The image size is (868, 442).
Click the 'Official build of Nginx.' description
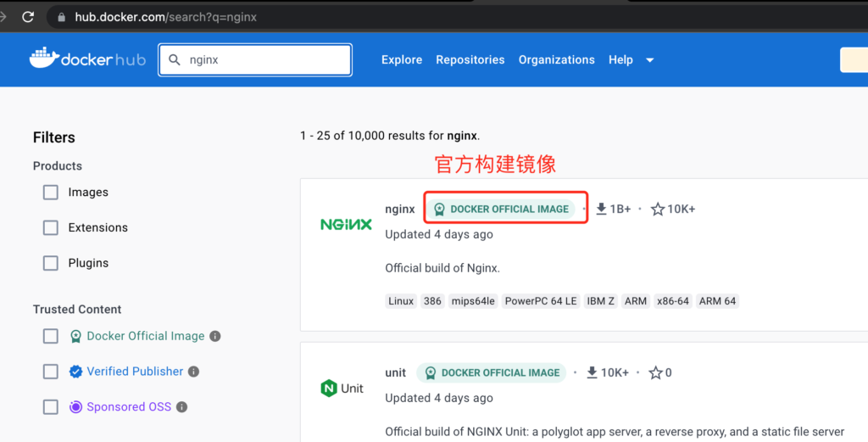coord(442,269)
